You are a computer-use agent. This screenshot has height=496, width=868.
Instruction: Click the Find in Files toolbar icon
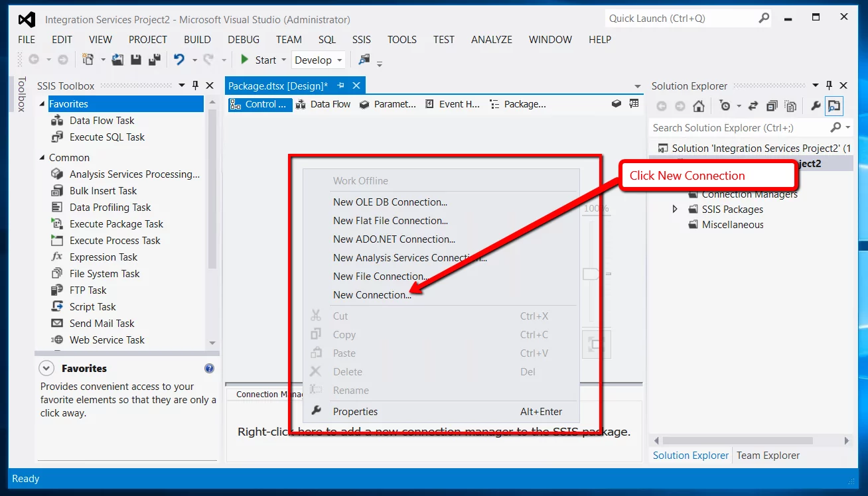(x=364, y=60)
